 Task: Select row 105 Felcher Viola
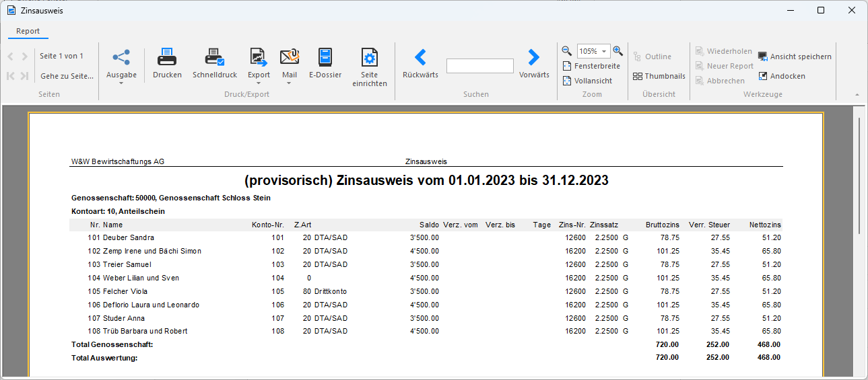point(426,291)
